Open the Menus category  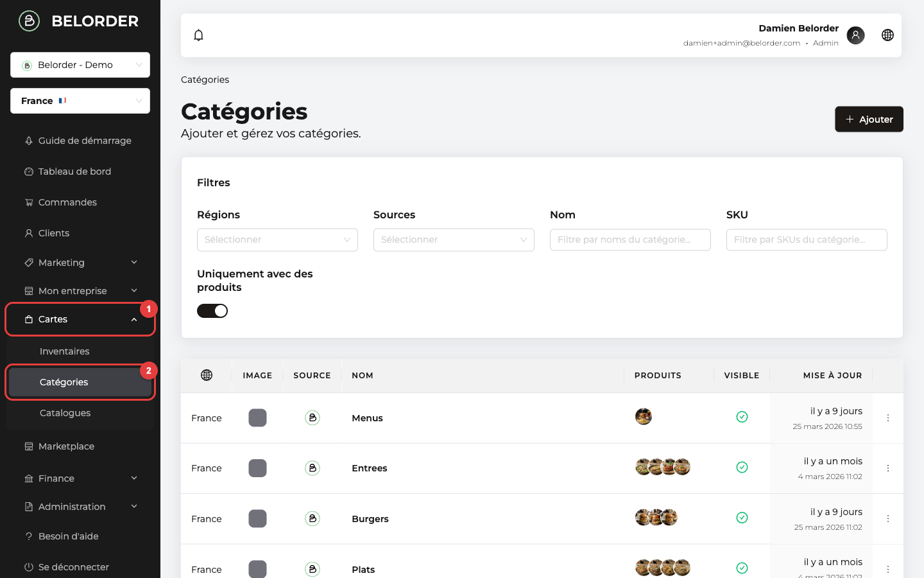(x=367, y=418)
